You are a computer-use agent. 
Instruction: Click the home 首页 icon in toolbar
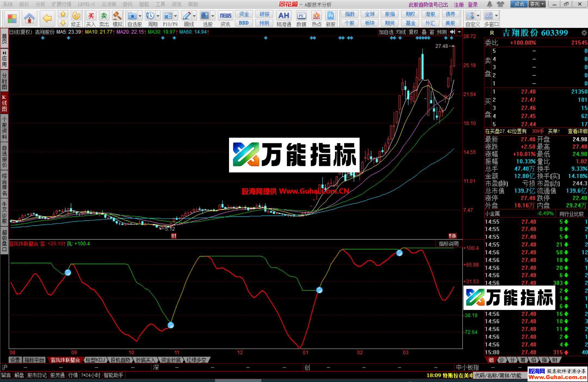point(29,18)
